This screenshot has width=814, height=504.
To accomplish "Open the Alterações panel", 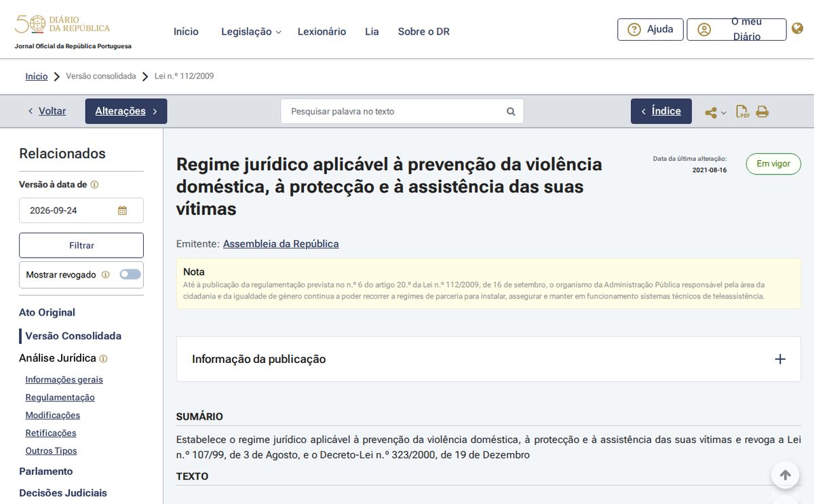I will pos(126,111).
